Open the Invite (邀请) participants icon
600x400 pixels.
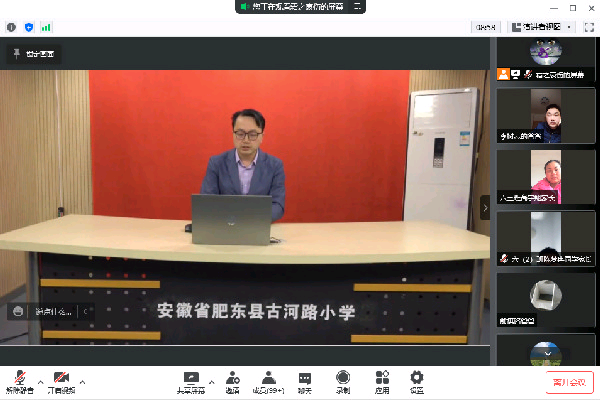tap(232, 382)
